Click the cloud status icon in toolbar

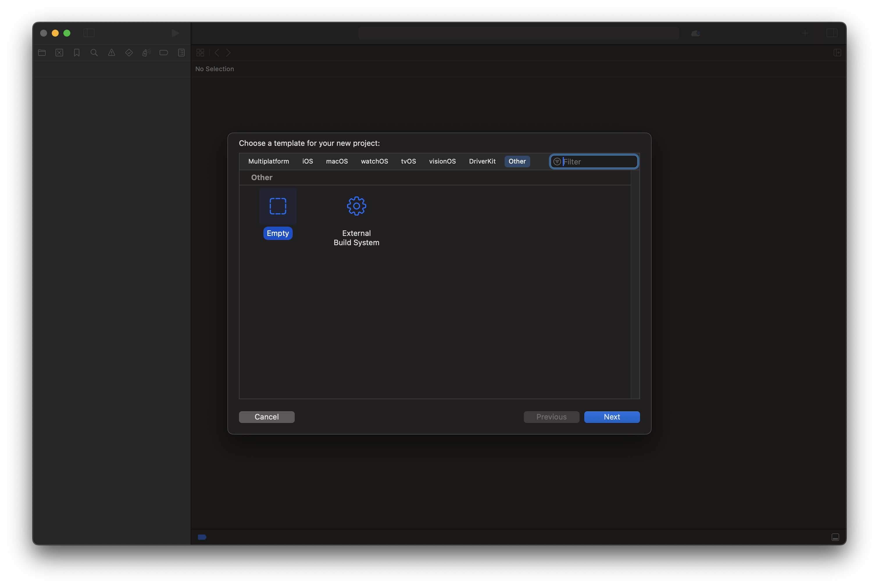[x=696, y=33]
